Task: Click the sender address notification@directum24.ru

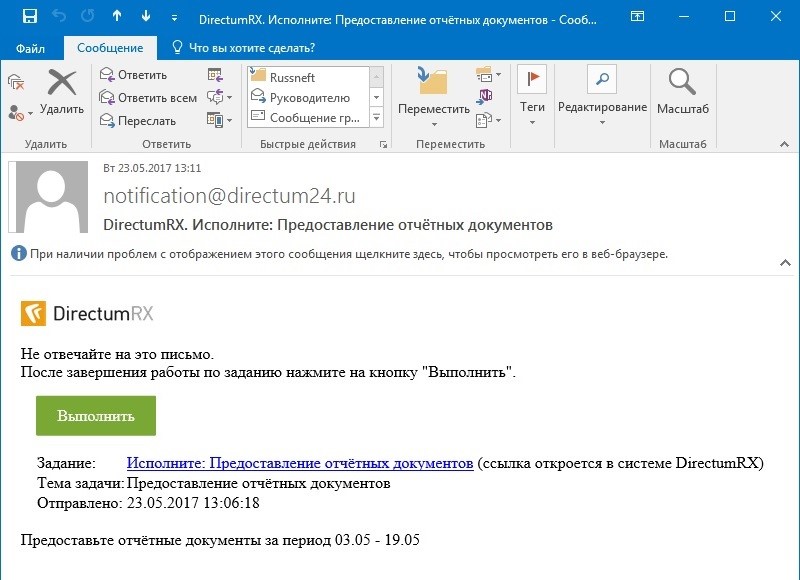Action: click(229, 196)
